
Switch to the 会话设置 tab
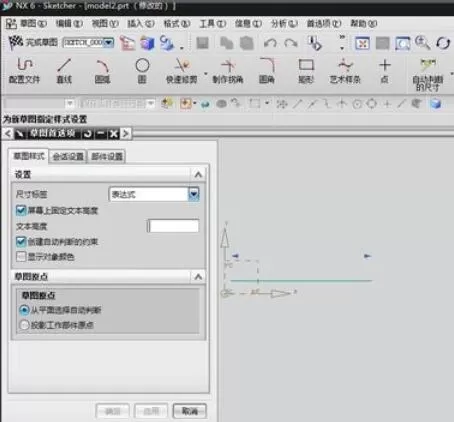pos(68,156)
